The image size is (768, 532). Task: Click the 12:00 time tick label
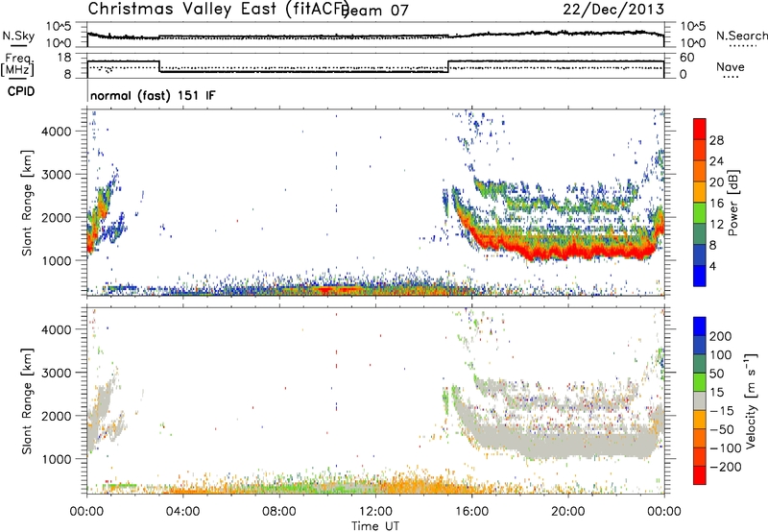click(x=375, y=512)
